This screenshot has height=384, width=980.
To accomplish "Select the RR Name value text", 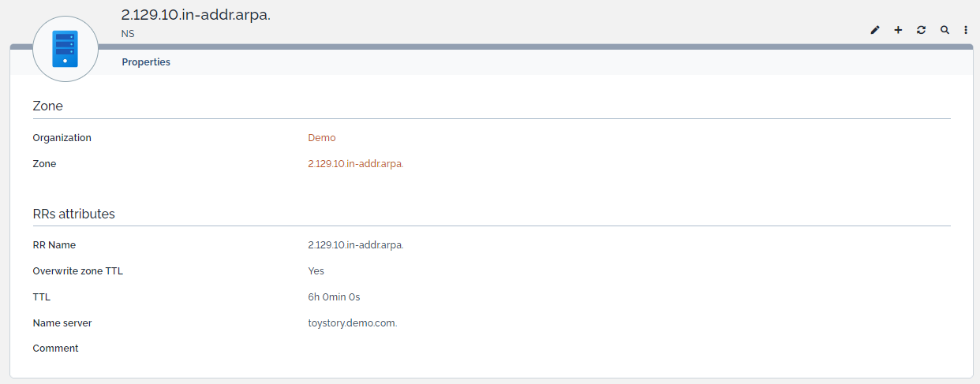I will point(355,245).
